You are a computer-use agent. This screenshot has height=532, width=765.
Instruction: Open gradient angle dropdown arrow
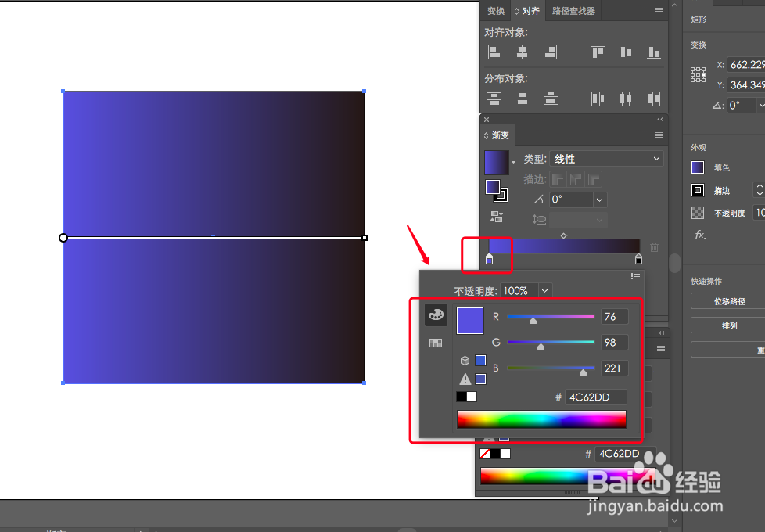(600, 199)
